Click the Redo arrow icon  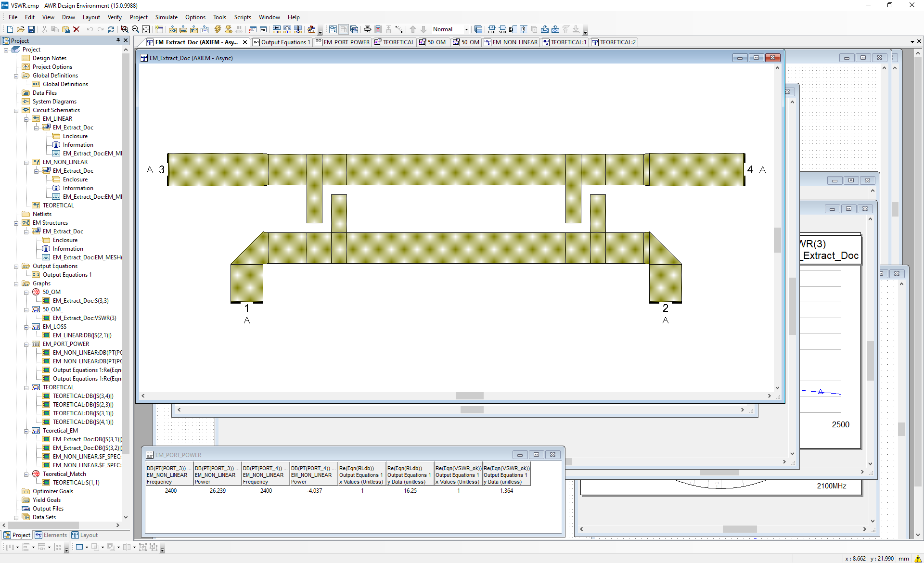[x=101, y=29]
